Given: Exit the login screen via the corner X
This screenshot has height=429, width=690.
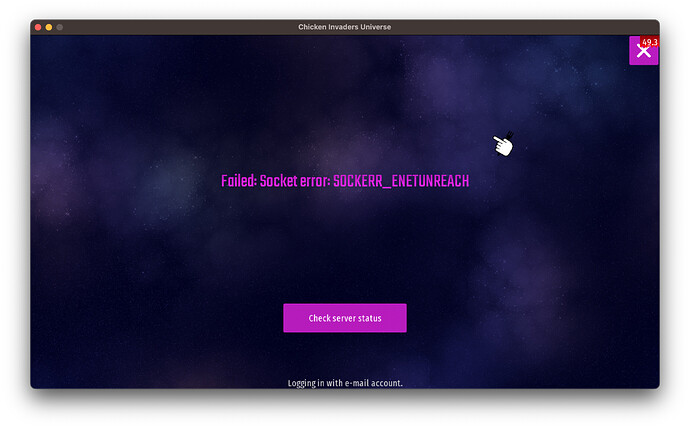Looking at the screenshot, I should [x=643, y=51].
